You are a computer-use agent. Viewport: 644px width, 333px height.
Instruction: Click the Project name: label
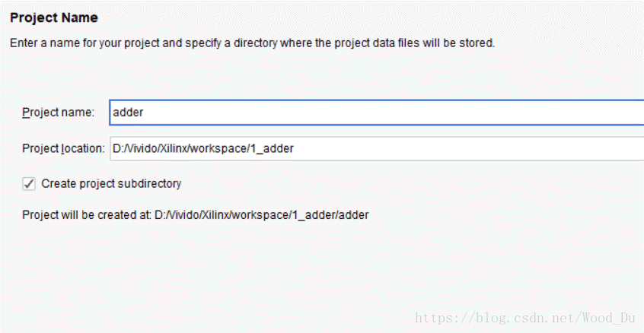pyautogui.click(x=59, y=113)
